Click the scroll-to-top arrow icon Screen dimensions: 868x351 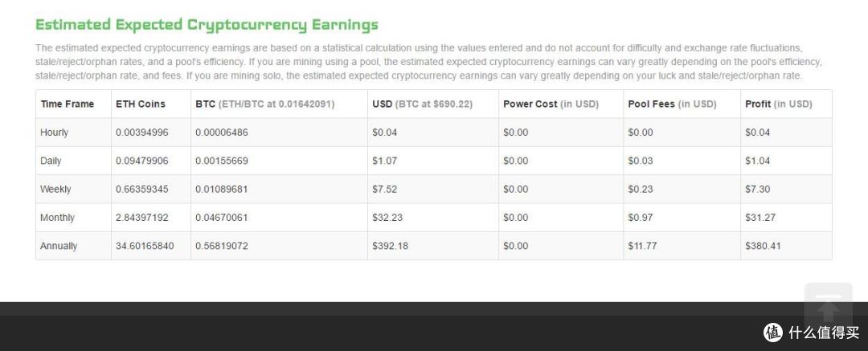[x=828, y=304]
